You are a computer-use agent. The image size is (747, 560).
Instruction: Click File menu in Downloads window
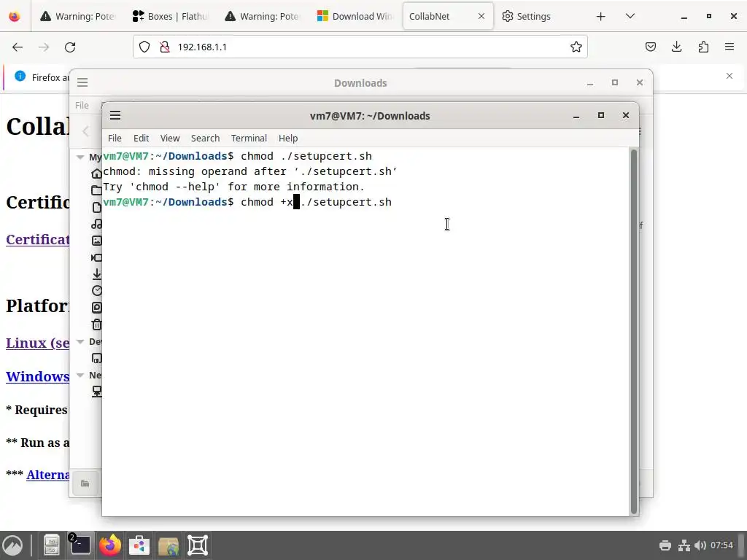tap(82, 105)
